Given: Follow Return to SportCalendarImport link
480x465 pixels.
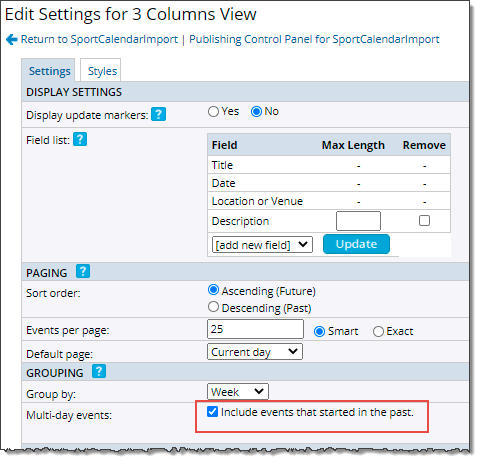Looking at the screenshot, I should point(99,39).
